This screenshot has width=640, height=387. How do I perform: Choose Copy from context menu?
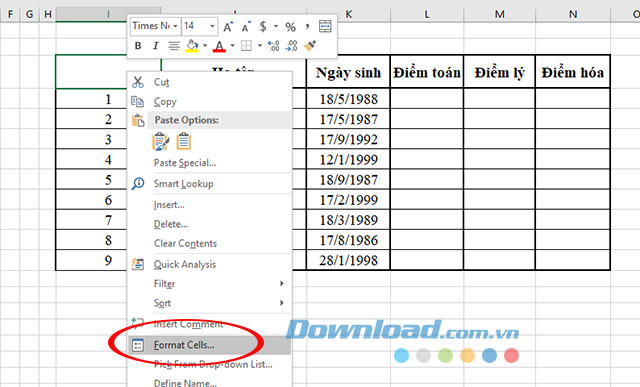pyautogui.click(x=210, y=101)
